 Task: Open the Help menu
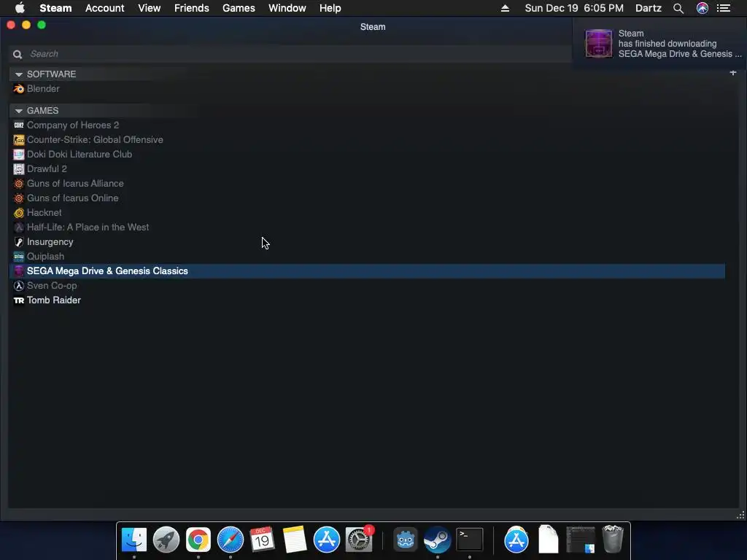330,8
